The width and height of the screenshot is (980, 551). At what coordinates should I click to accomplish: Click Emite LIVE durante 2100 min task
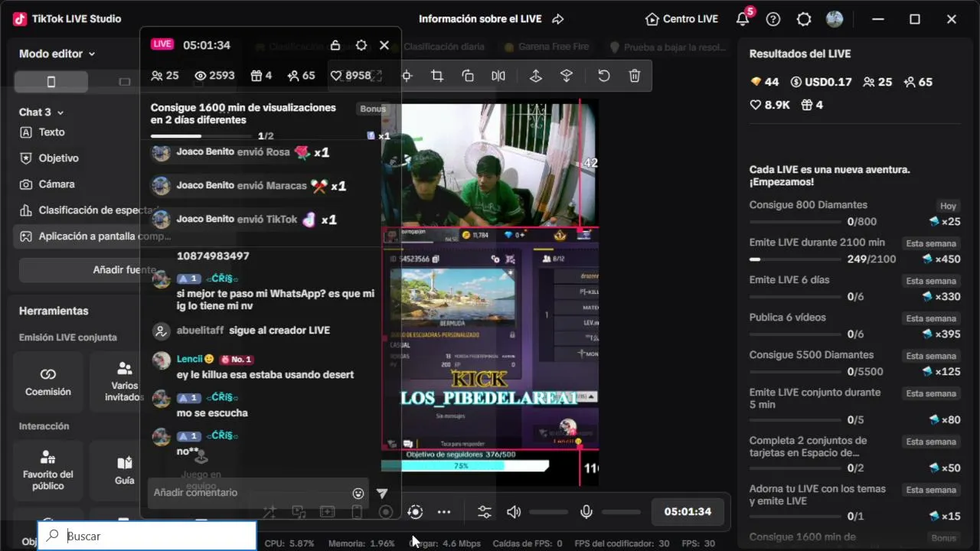[x=855, y=250]
